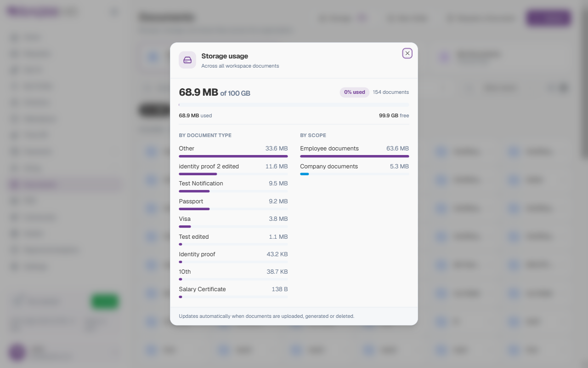Click the user avatar in background sidebar
The width and height of the screenshot is (588, 368).
pos(17,353)
